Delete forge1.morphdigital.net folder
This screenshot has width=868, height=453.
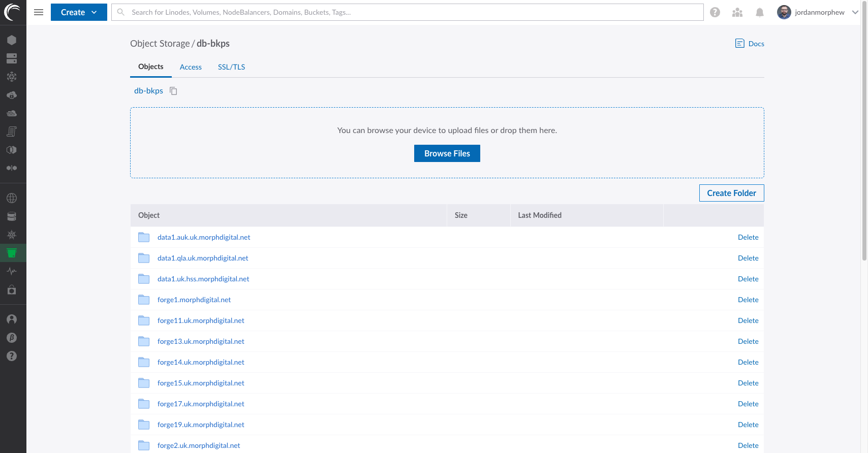[748, 300]
